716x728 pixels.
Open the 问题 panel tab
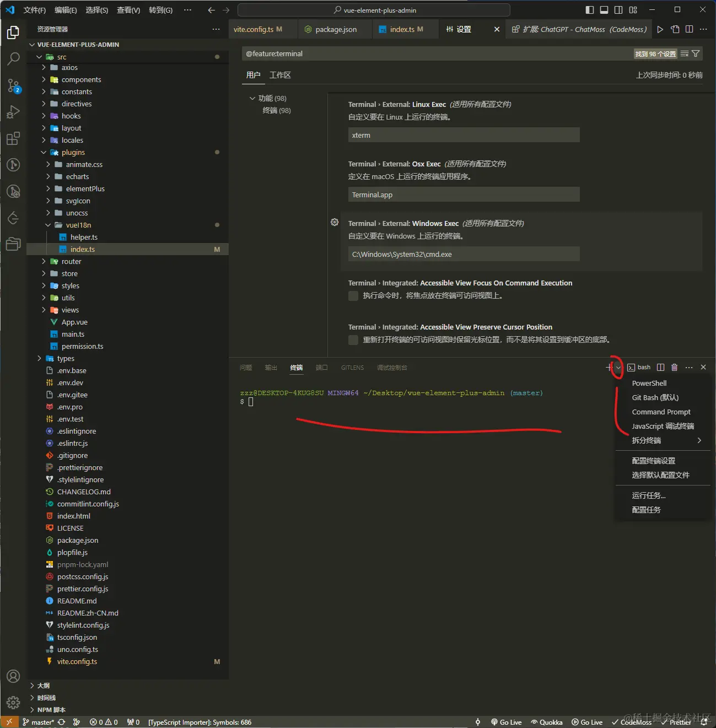246,368
